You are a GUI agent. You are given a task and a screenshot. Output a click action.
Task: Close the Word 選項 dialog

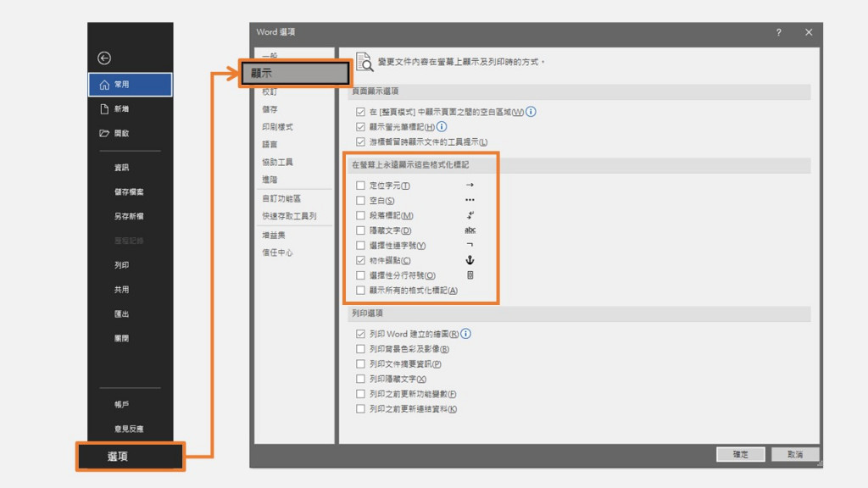(809, 33)
